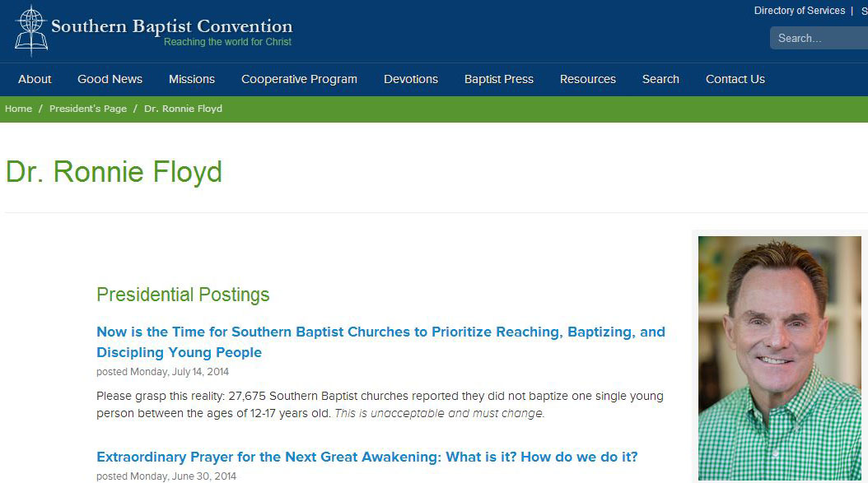Click the '27,675 Southern Baptist churches' summary paragraph

[380, 405]
